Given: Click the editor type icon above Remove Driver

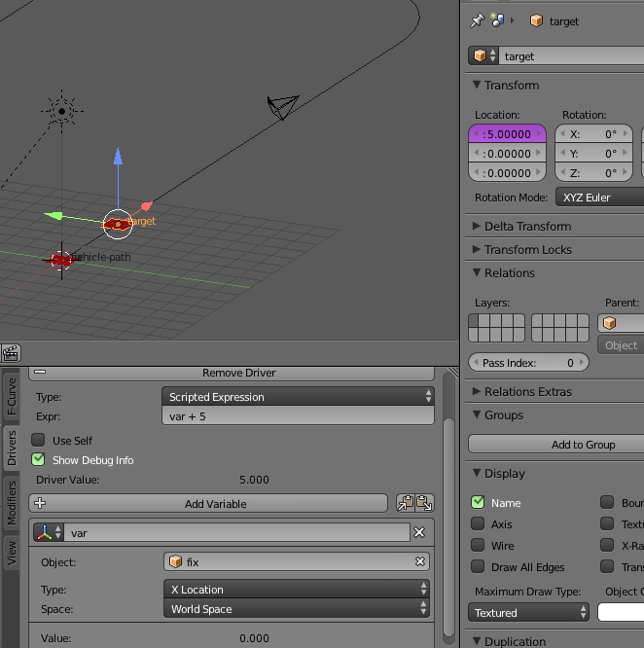Looking at the screenshot, I should (x=11, y=353).
